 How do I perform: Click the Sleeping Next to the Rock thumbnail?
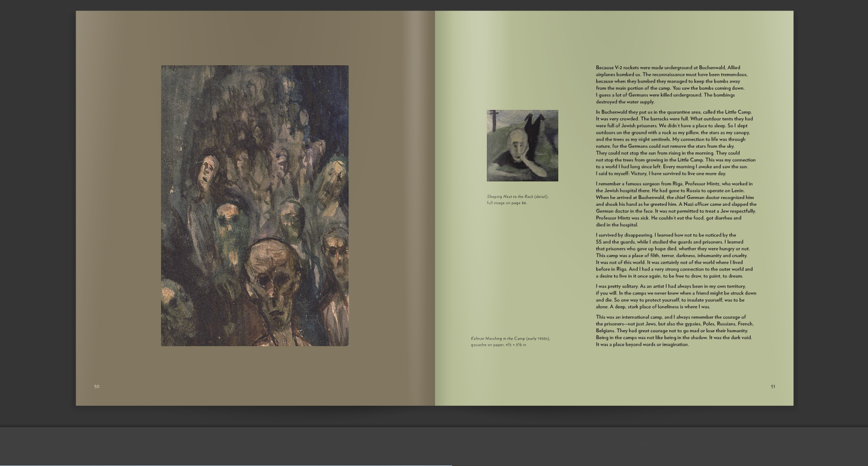click(523, 146)
